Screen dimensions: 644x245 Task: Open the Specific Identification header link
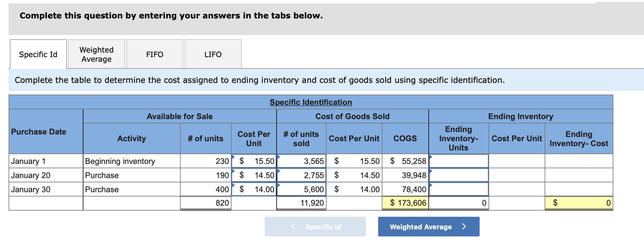[x=311, y=102]
